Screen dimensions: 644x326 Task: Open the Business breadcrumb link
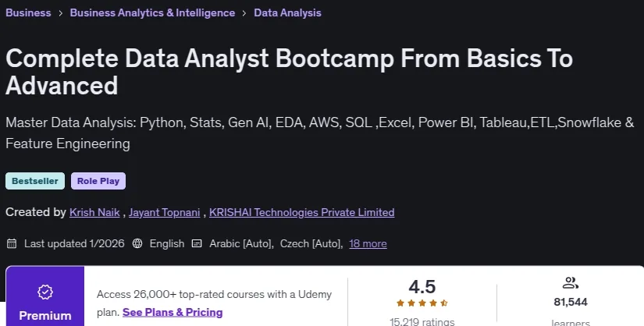(x=28, y=12)
